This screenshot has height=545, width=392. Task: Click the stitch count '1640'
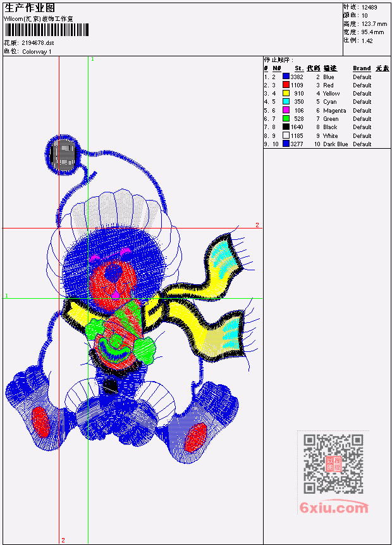[297, 127]
